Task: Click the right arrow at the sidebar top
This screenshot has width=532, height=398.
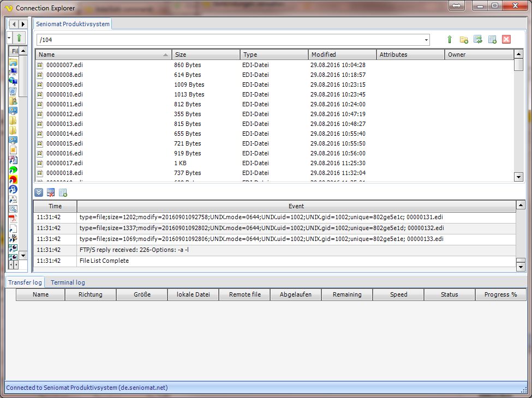Action: coord(23,24)
